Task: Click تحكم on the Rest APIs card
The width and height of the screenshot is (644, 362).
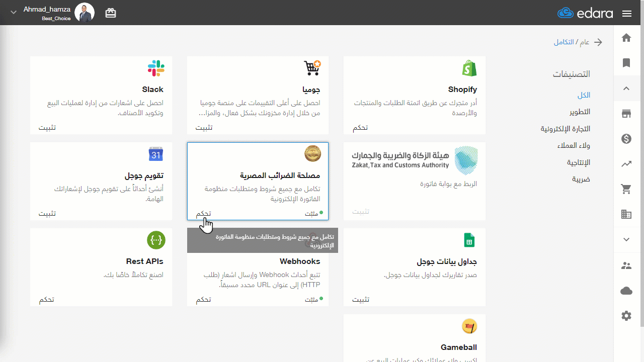Action: (47, 300)
